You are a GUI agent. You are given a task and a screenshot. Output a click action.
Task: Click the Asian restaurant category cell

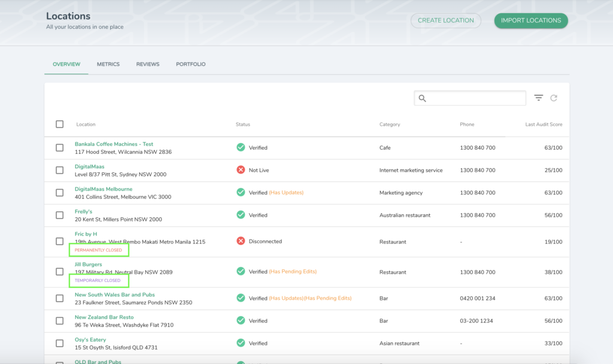tap(399, 343)
